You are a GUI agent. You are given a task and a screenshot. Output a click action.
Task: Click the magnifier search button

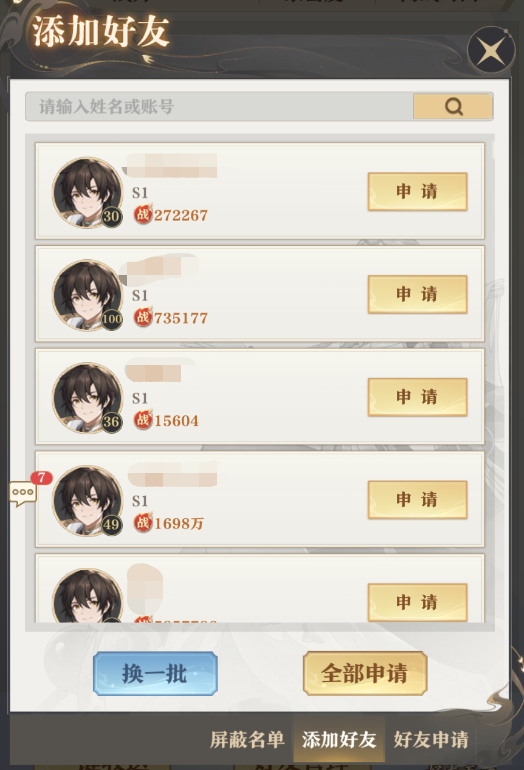(x=453, y=106)
